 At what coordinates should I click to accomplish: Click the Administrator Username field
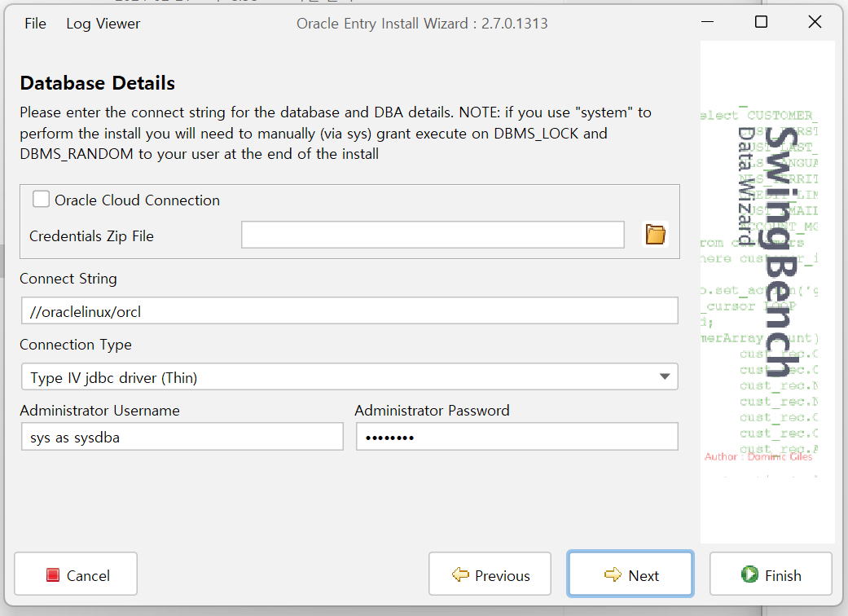[x=182, y=437]
